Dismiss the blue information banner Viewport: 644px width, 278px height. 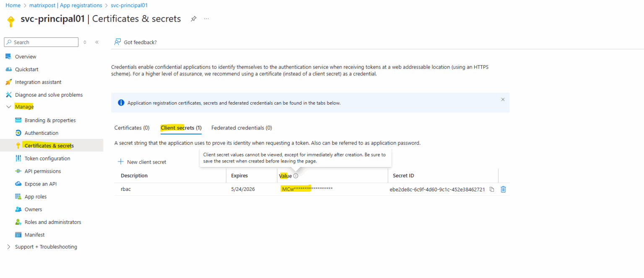point(503,100)
